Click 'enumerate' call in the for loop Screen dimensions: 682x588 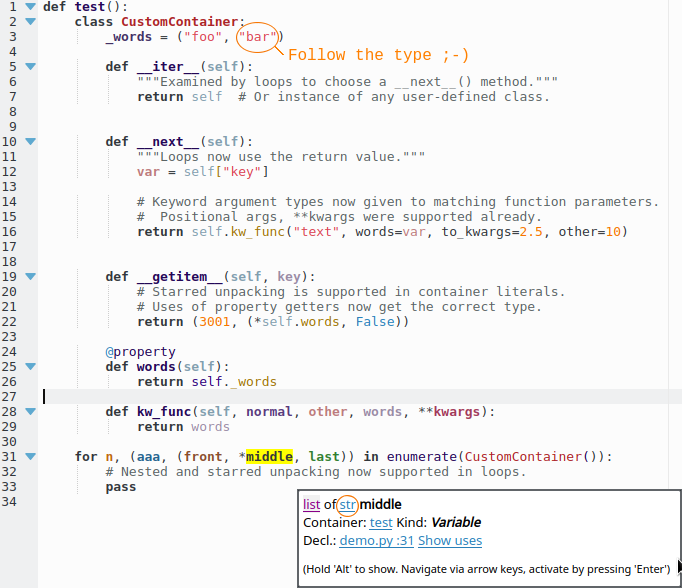(x=420, y=457)
